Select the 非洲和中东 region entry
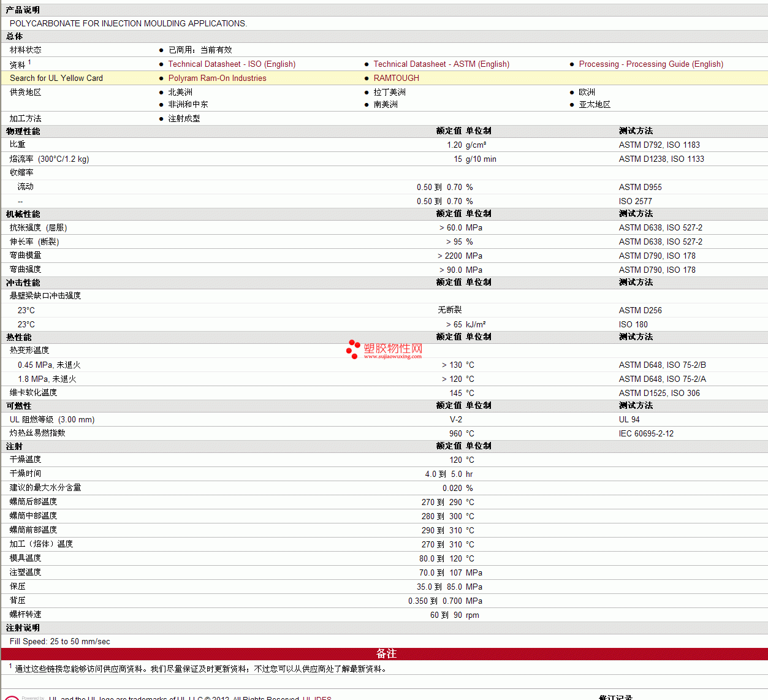The width and height of the screenshot is (768, 700). click(x=188, y=104)
